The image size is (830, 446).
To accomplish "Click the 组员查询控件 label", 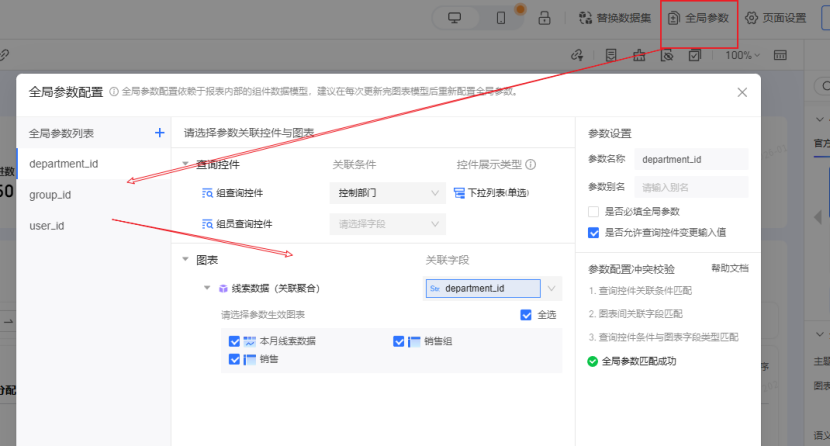I will pos(244,224).
